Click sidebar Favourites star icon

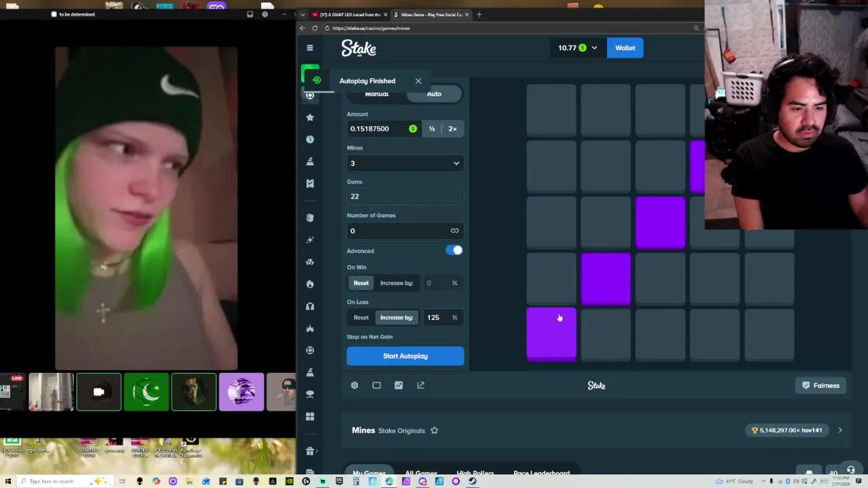(x=310, y=117)
